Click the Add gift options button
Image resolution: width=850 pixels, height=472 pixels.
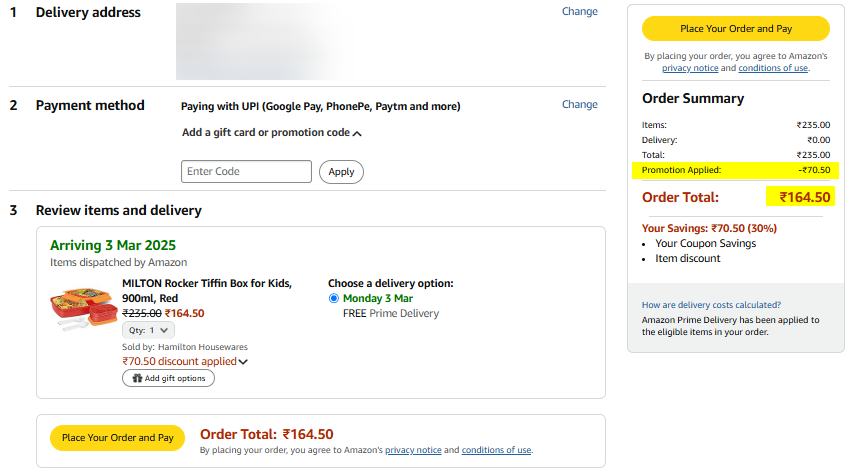(169, 378)
